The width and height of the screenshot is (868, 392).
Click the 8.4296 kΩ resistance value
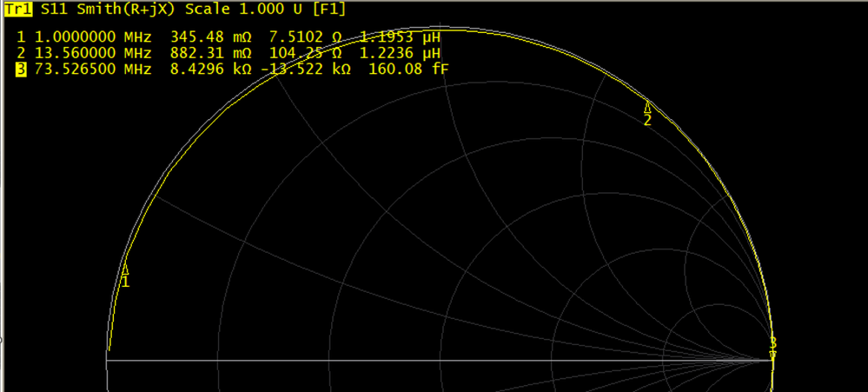pyautogui.click(x=211, y=70)
